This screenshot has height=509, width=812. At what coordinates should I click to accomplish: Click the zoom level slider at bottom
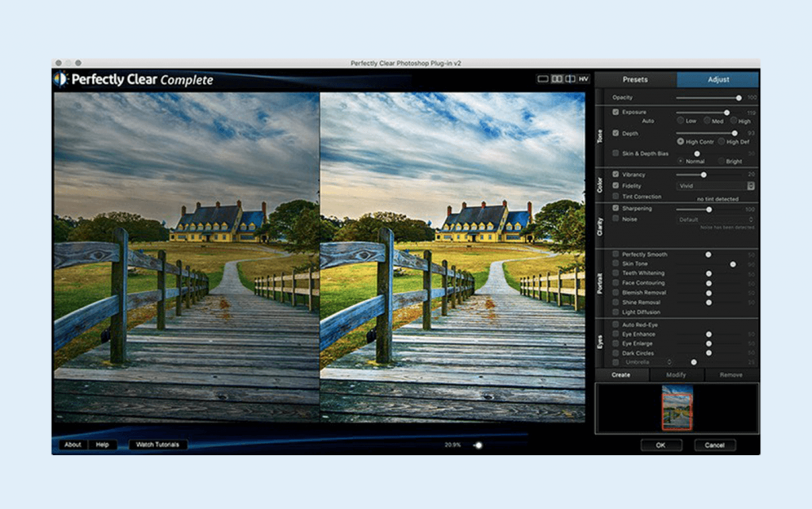(x=478, y=445)
